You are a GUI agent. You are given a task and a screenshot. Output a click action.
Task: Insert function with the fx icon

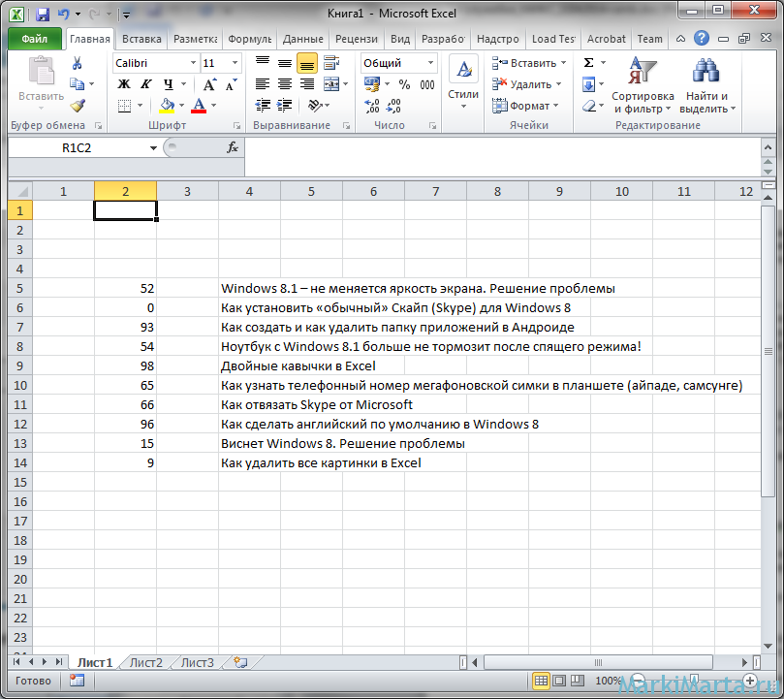[x=233, y=147]
